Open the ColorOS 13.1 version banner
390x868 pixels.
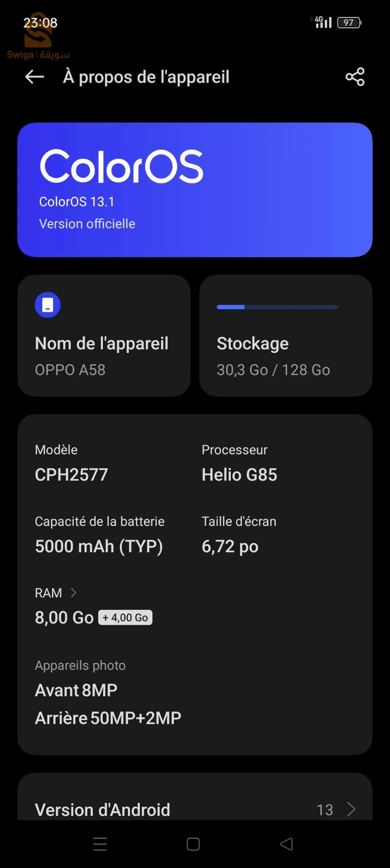(195, 190)
